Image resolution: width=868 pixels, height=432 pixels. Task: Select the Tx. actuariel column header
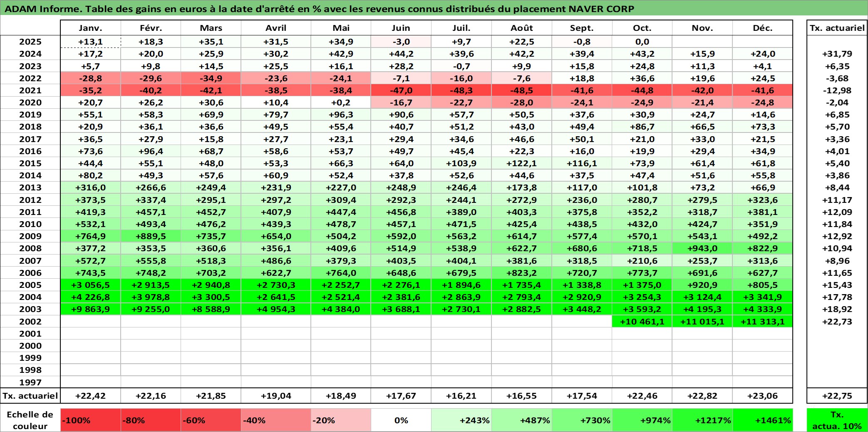tap(837, 28)
